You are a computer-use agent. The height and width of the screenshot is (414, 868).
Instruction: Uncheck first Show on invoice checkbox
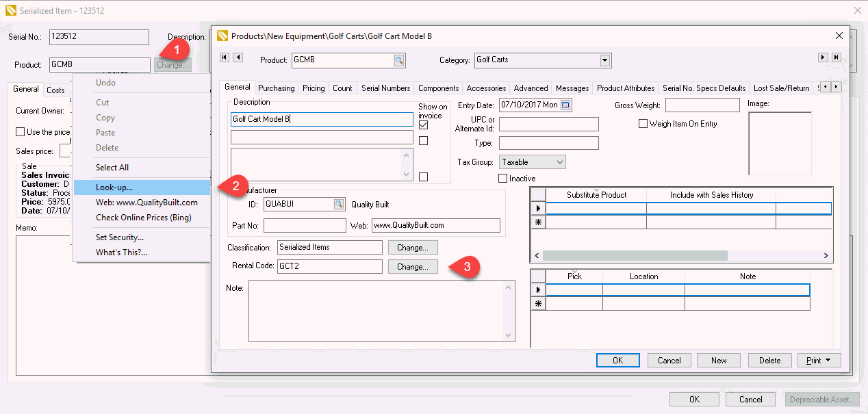pos(423,125)
